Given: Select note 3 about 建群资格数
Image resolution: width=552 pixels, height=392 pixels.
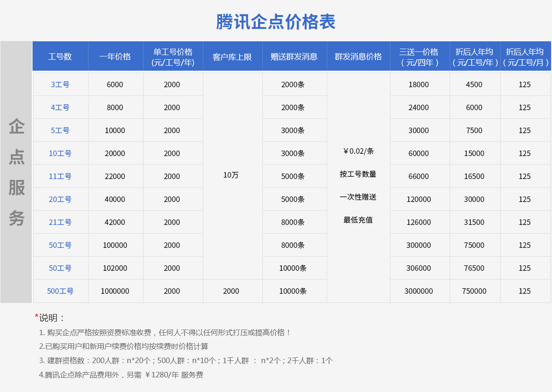Looking at the screenshot, I should tap(186, 361).
